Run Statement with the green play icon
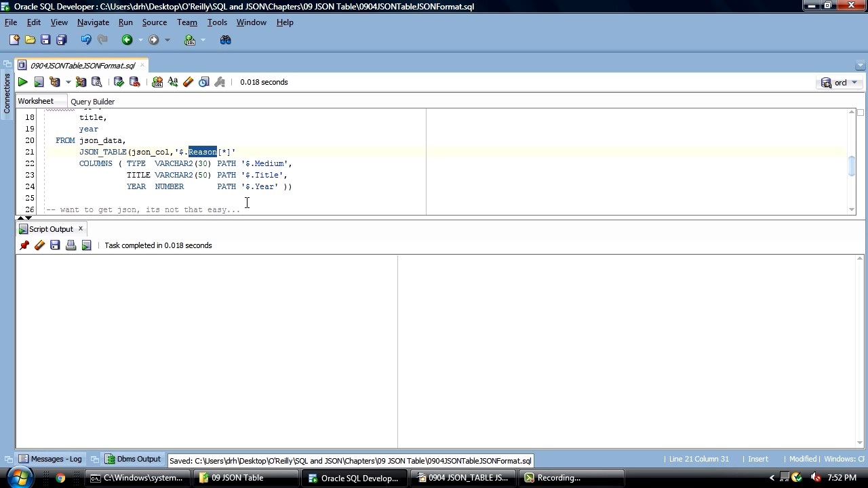The height and width of the screenshot is (488, 868). (22, 82)
